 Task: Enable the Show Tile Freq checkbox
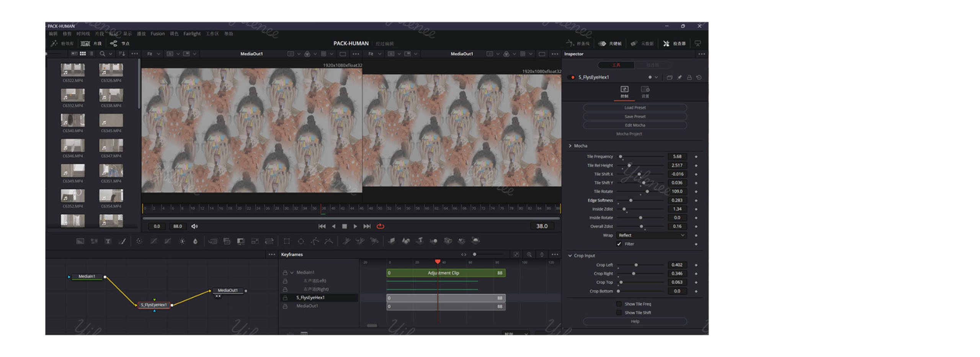pos(619,304)
